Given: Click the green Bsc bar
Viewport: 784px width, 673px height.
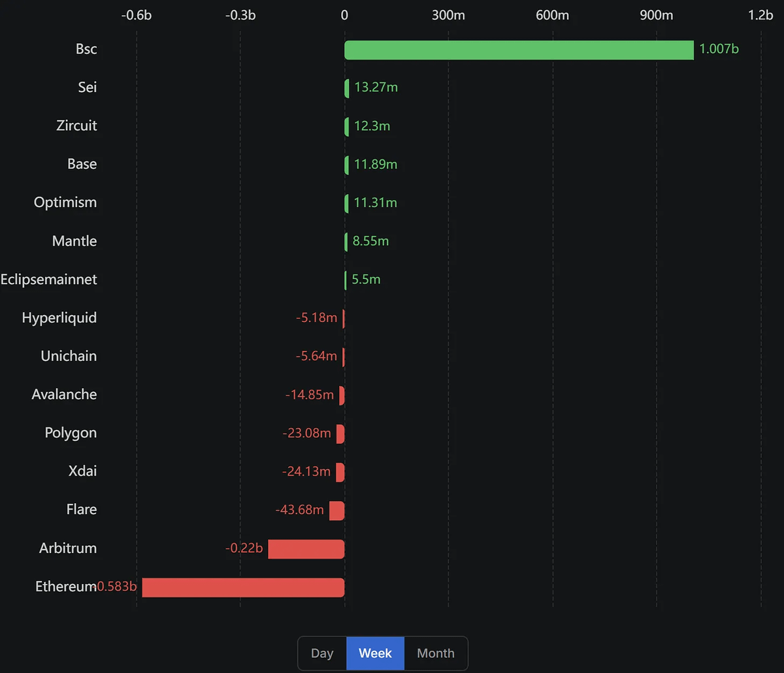Looking at the screenshot, I should coord(519,50).
